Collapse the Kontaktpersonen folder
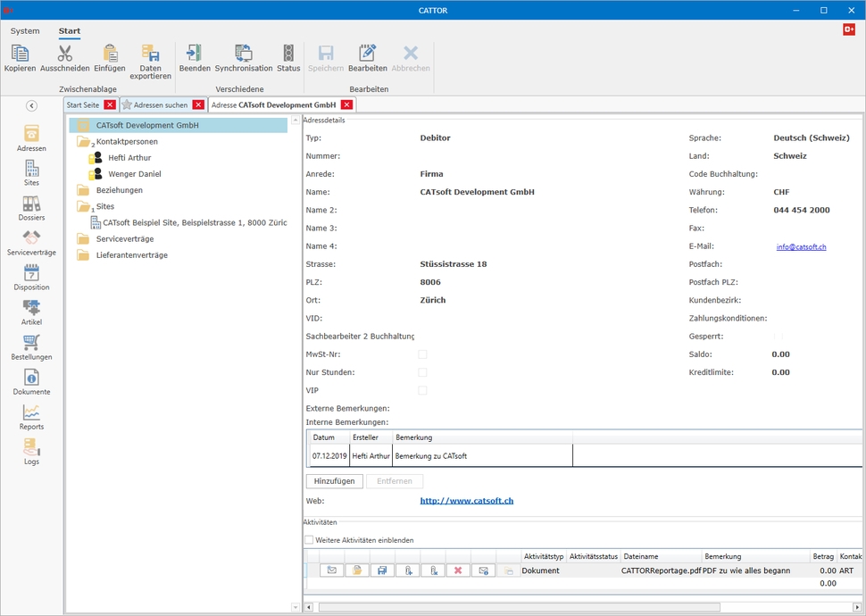 (x=85, y=141)
